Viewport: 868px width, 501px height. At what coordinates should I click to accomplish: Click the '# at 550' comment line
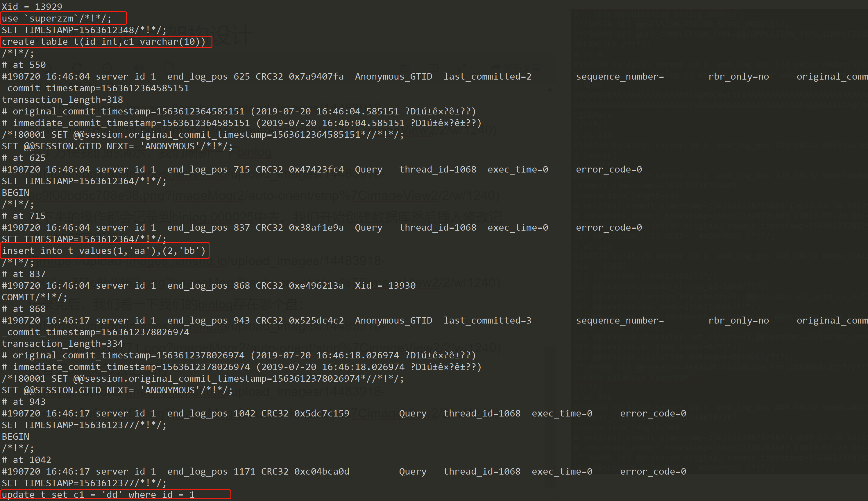click(24, 65)
